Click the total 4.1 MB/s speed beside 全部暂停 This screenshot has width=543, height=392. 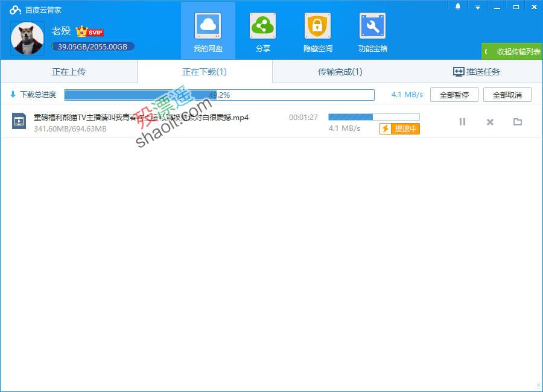tap(407, 95)
